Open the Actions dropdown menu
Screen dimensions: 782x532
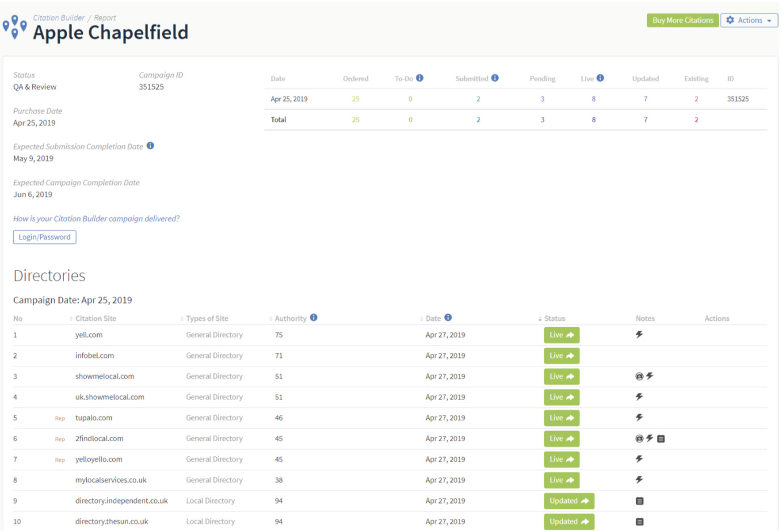click(749, 20)
